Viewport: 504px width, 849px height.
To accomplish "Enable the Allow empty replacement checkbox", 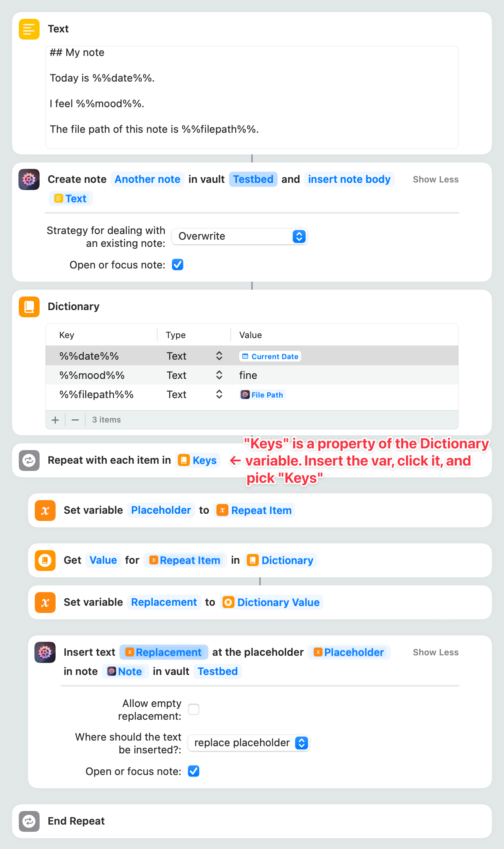I will [x=194, y=709].
